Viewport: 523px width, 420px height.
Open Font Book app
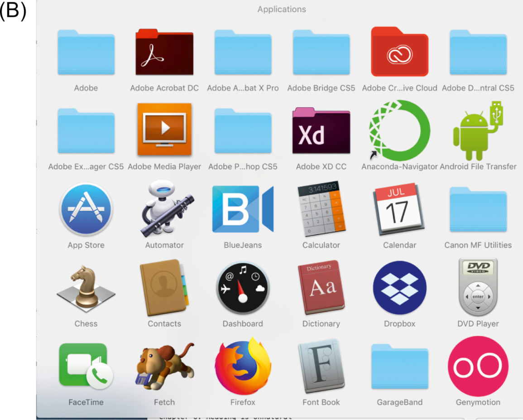click(x=321, y=366)
